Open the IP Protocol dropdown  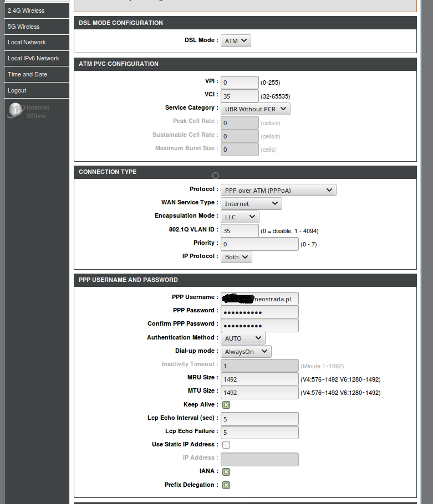(x=236, y=257)
